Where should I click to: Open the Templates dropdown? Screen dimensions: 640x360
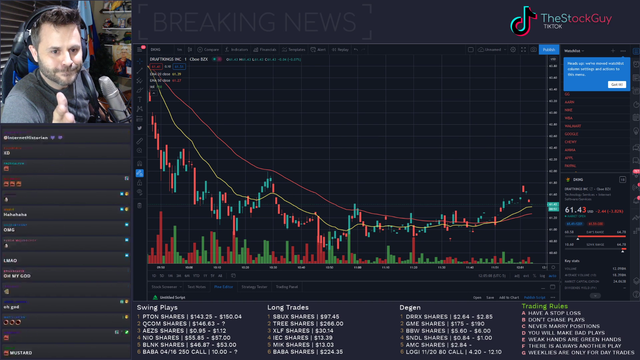pyautogui.click(x=294, y=49)
